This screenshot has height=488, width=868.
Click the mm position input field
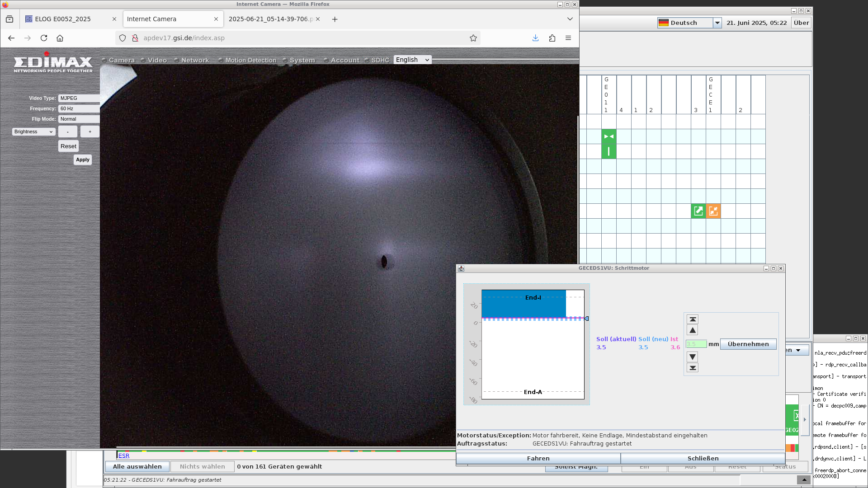[696, 344]
